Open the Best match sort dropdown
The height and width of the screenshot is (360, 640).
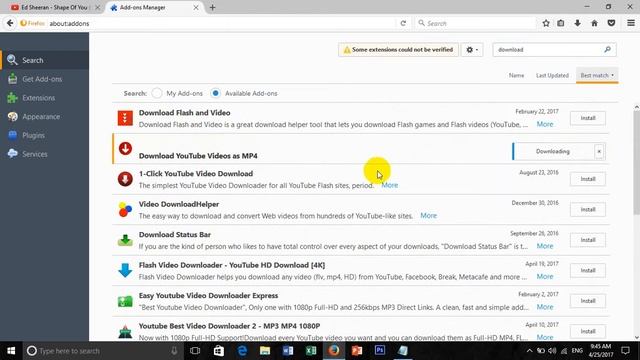pos(597,75)
